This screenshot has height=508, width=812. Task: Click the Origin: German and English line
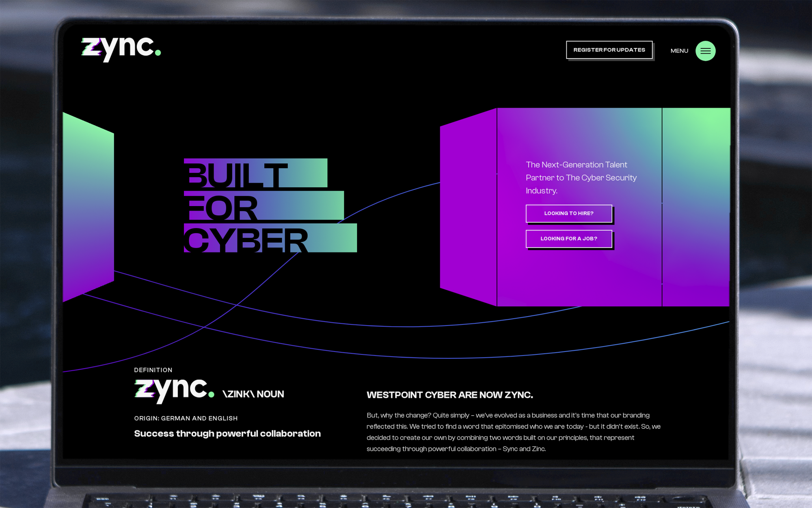point(186,418)
